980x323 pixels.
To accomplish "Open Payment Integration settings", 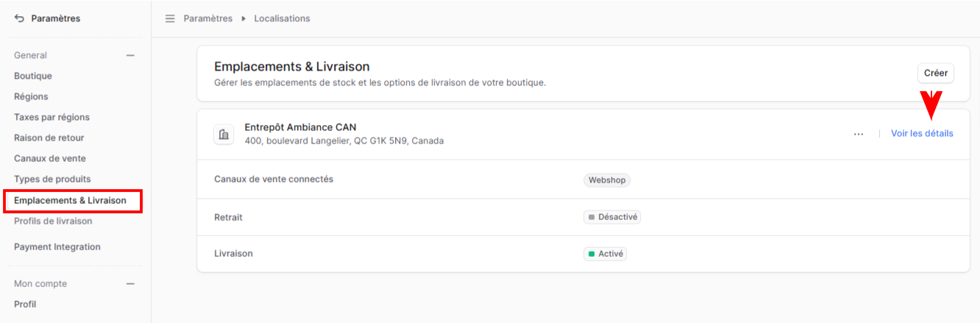I will click(x=57, y=247).
